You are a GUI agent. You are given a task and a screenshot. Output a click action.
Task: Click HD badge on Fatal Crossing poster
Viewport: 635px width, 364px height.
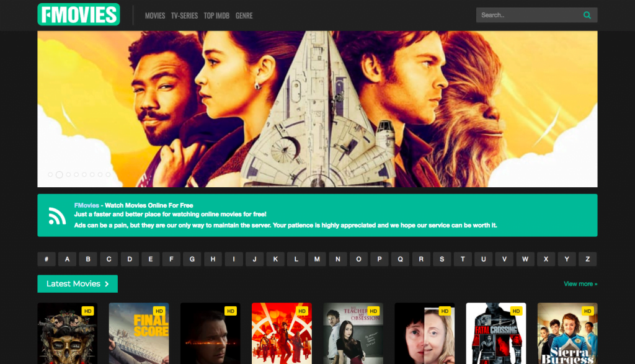(x=516, y=311)
